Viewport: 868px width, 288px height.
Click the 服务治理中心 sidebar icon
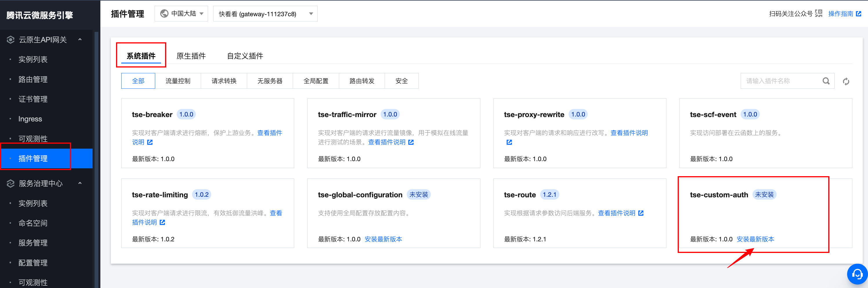pos(10,183)
